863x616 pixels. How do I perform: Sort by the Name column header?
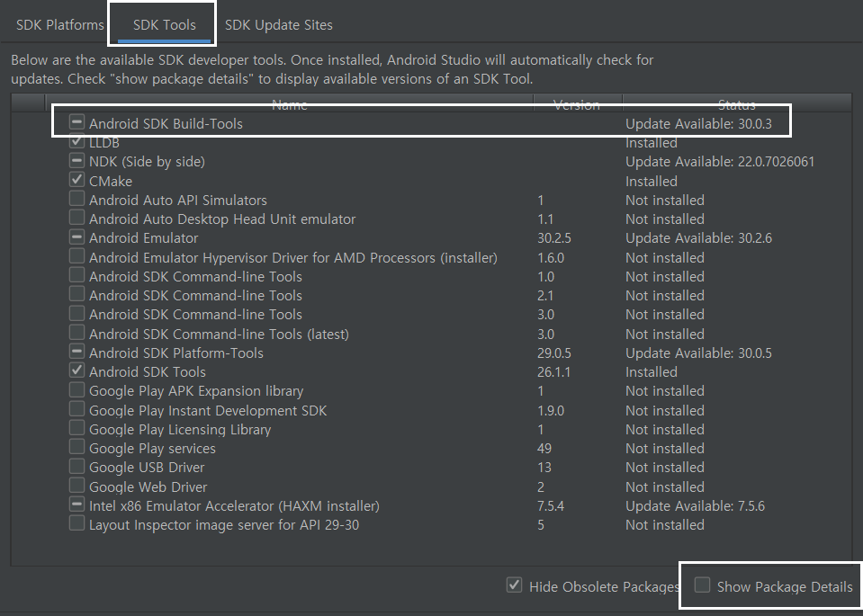point(290,103)
